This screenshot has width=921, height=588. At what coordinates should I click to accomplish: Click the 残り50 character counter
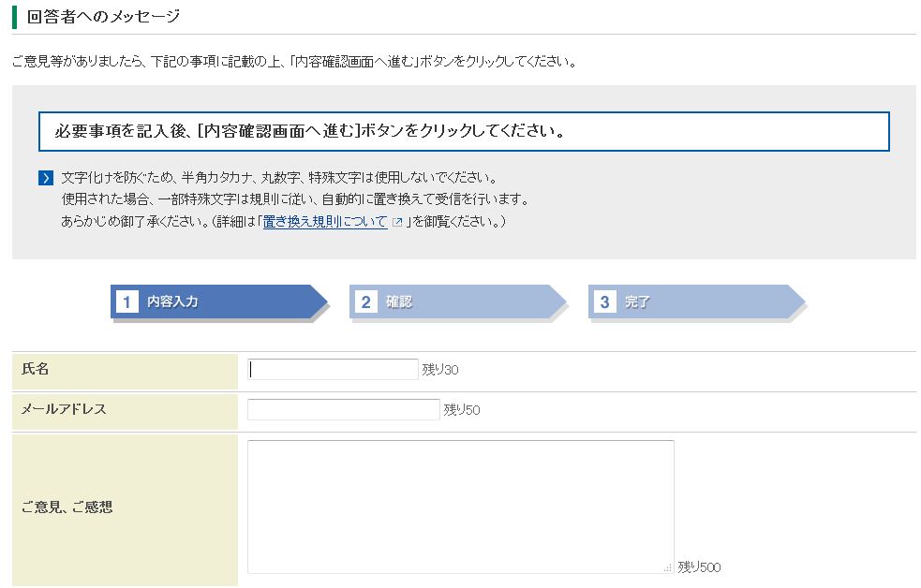coord(462,410)
